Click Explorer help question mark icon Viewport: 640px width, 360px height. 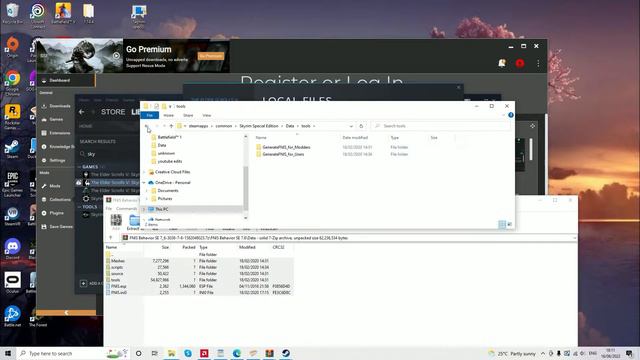(x=511, y=116)
